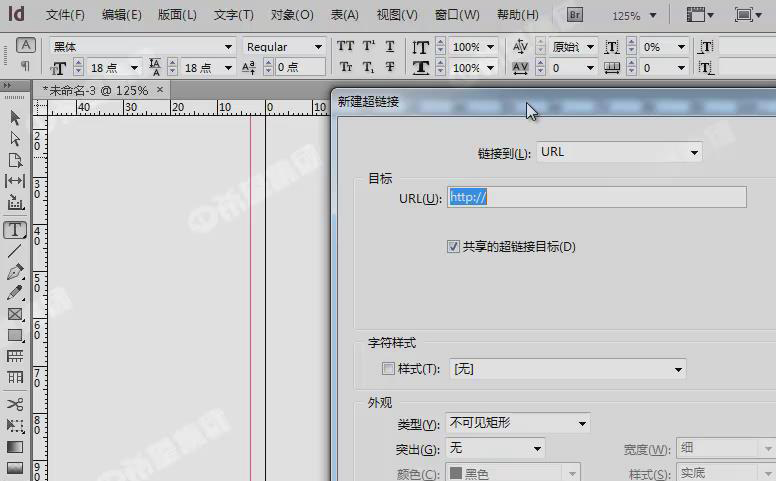This screenshot has width=776, height=481.
Task: Click the Bridge (Br) button
Action: pos(575,15)
